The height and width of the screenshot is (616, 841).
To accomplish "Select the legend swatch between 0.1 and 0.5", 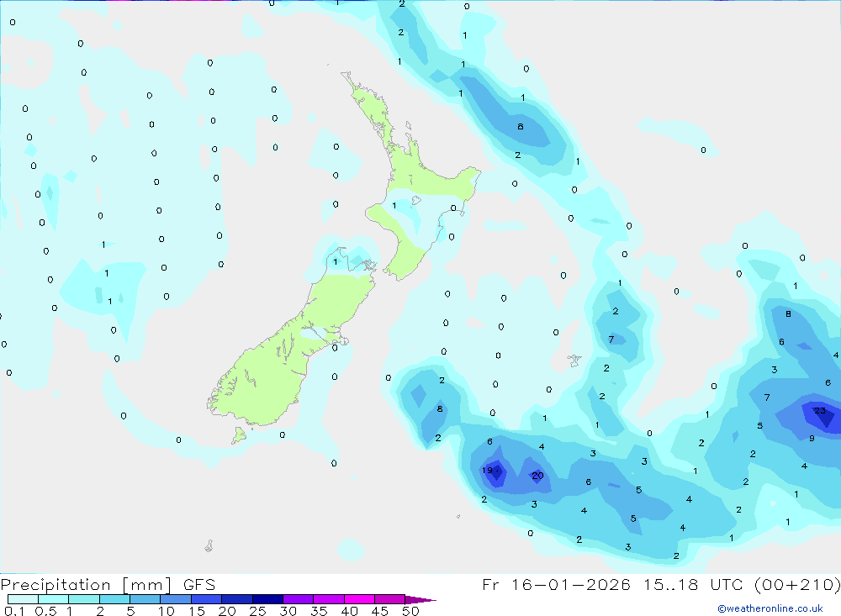I will [x=23, y=599].
